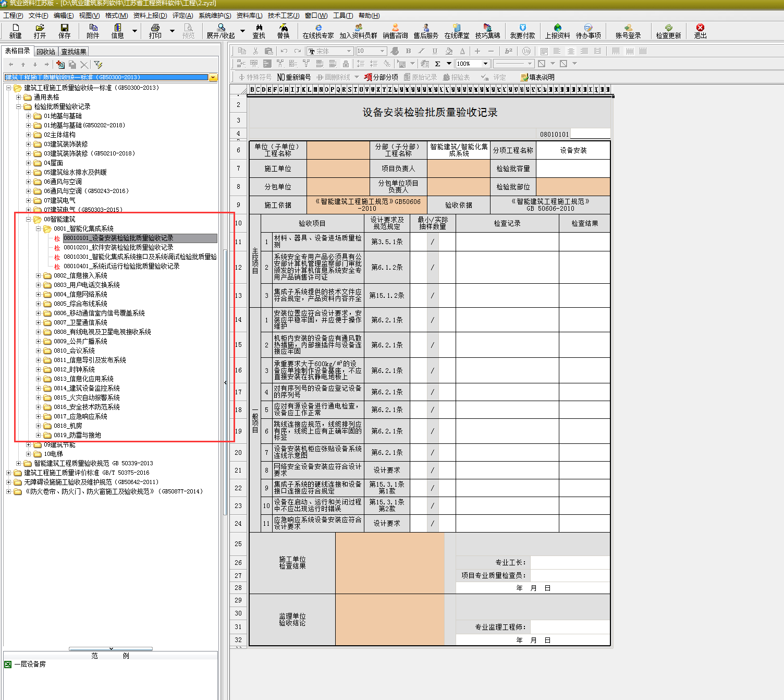Viewport: 784px width, 700px height.
Task: Open the font name 宋体 dropdown
Action: point(349,51)
